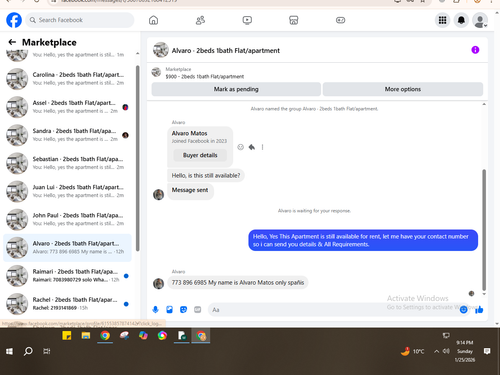The height and width of the screenshot is (375, 500).
Task: Open Task View on the taskbar
Action: [47, 351]
